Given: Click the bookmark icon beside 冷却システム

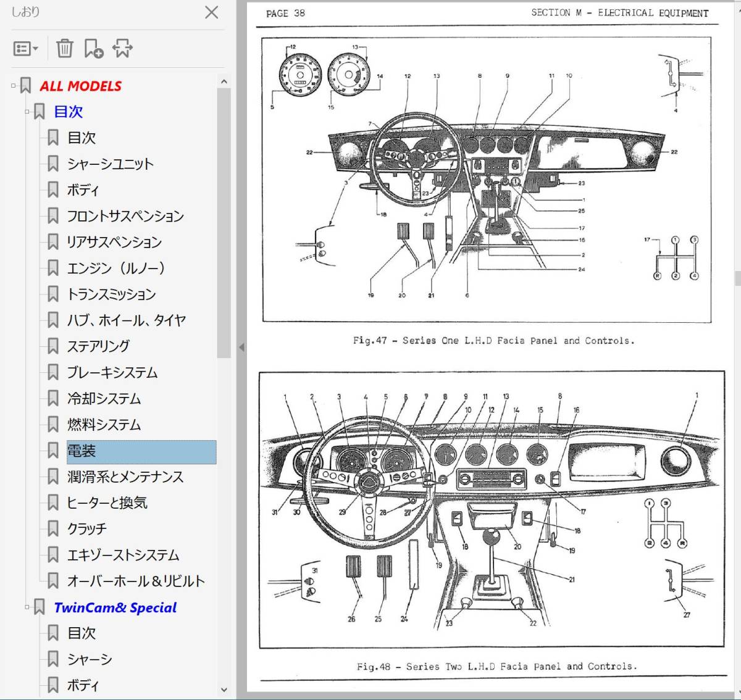Looking at the screenshot, I should pos(53,398).
